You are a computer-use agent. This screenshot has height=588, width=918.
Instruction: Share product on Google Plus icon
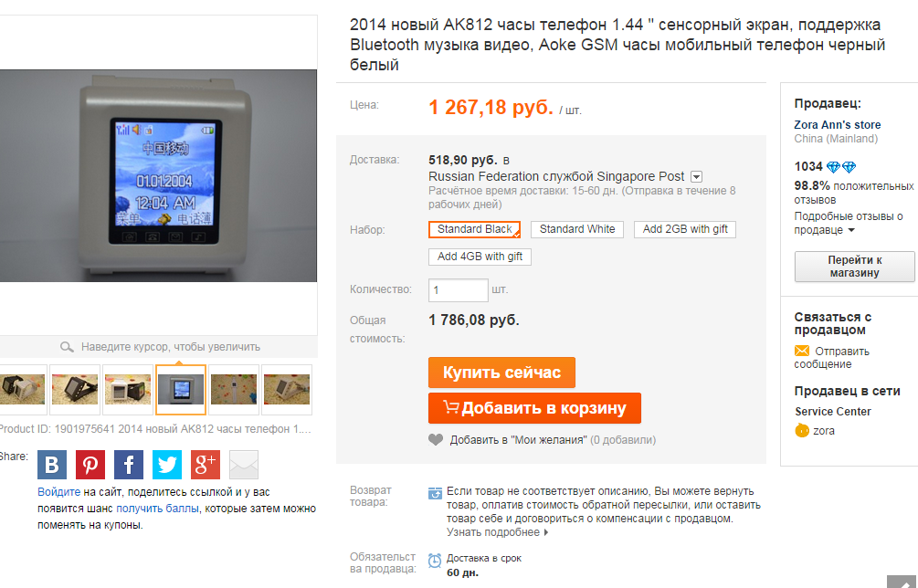pyautogui.click(x=206, y=465)
